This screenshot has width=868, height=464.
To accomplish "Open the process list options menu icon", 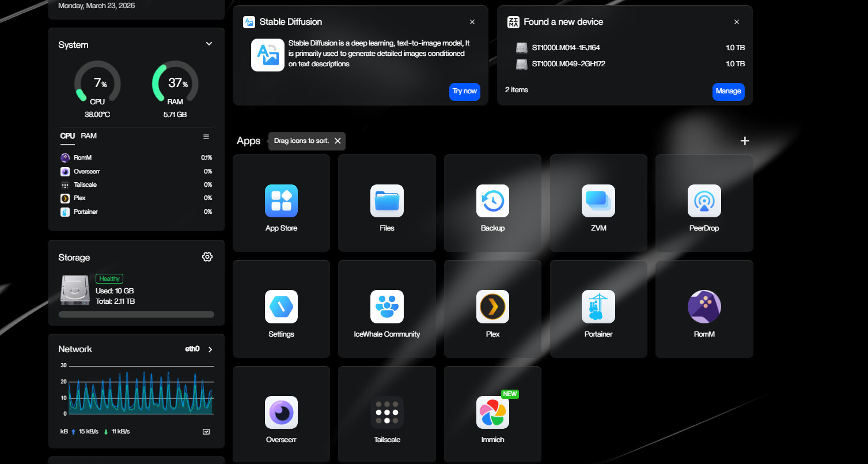I will [206, 137].
